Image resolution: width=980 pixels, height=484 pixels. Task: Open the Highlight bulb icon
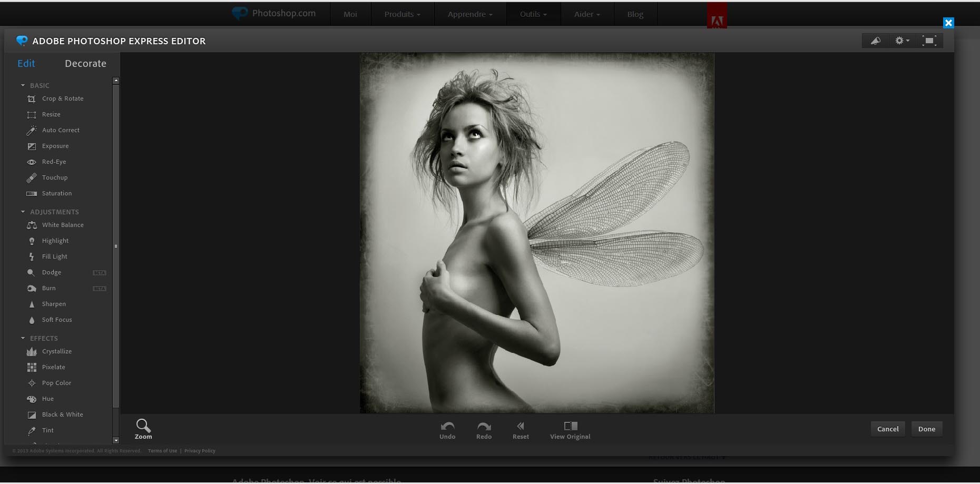point(32,241)
